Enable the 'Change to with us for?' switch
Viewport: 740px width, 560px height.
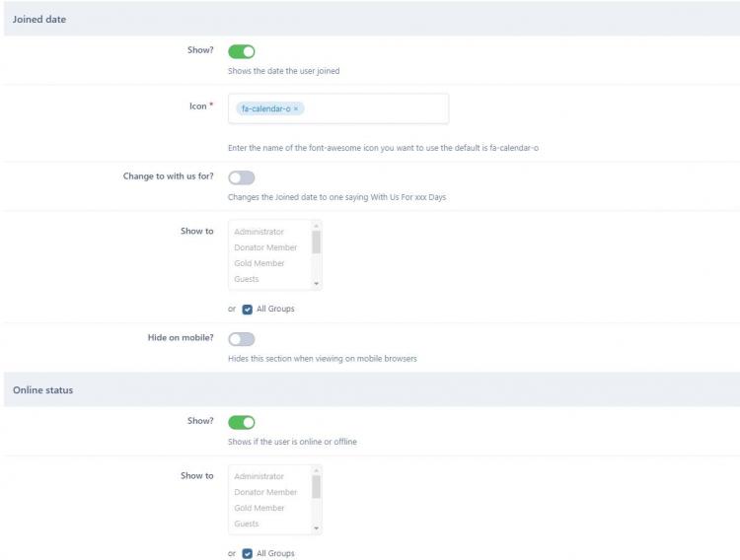[242, 177]
